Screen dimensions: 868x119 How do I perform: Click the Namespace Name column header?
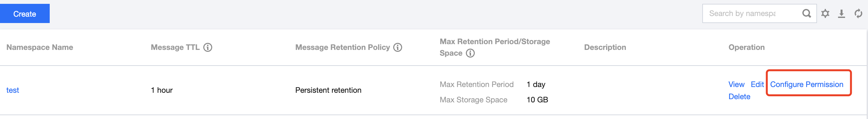(x=40, y=47)
